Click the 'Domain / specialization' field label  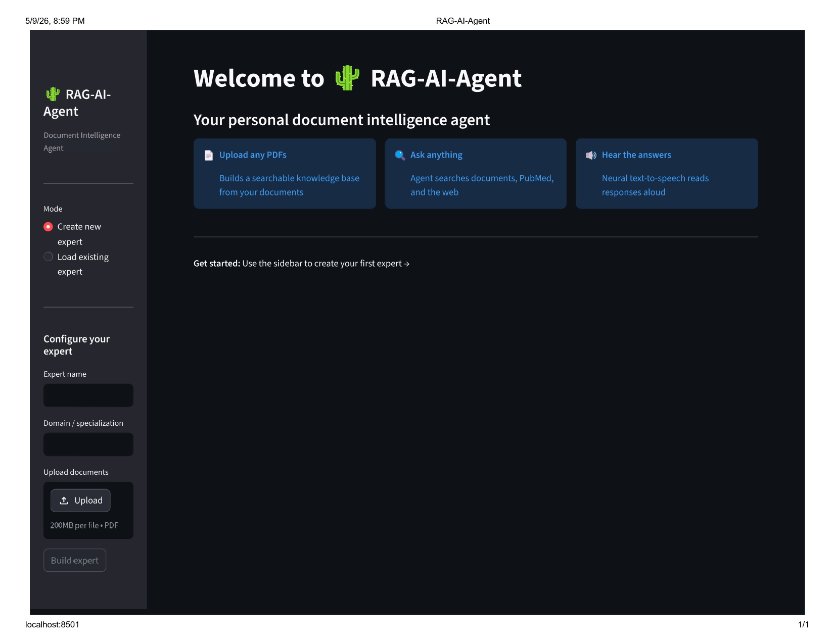[83, 423]
